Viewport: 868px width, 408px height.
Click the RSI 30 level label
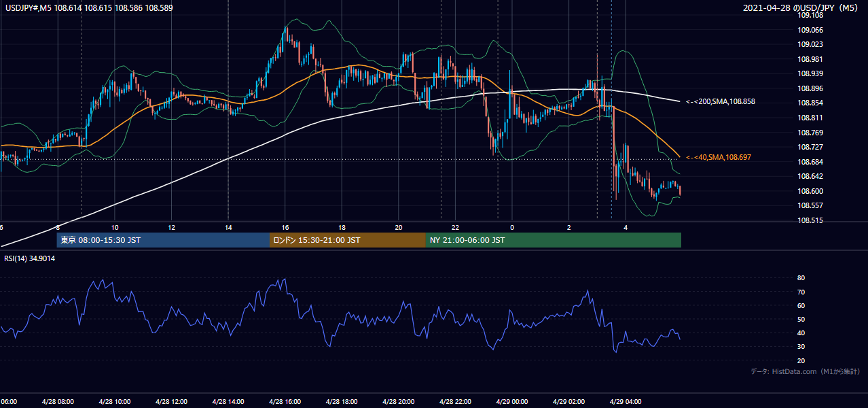pyautogui.click(x=801, y=347)
